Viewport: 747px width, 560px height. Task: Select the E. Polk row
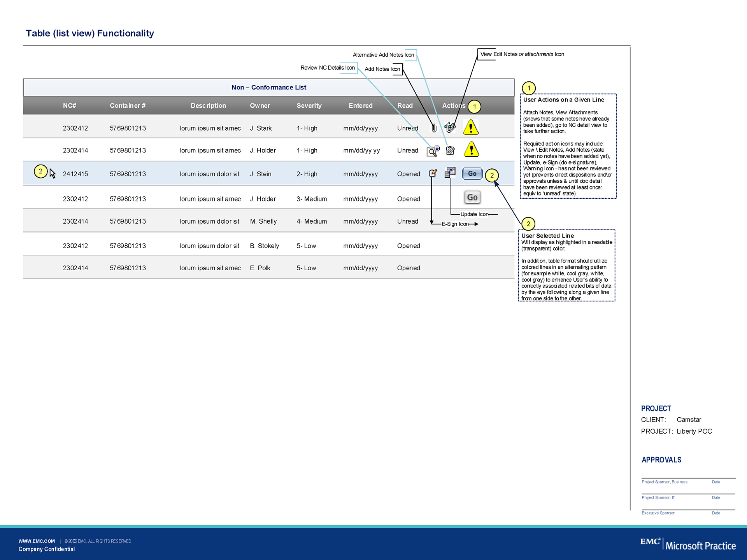(260, 268)
